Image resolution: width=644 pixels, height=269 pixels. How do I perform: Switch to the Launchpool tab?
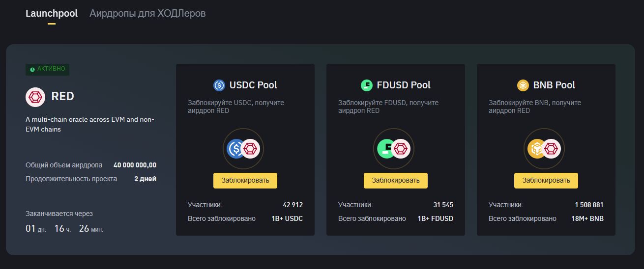(52, 13)
